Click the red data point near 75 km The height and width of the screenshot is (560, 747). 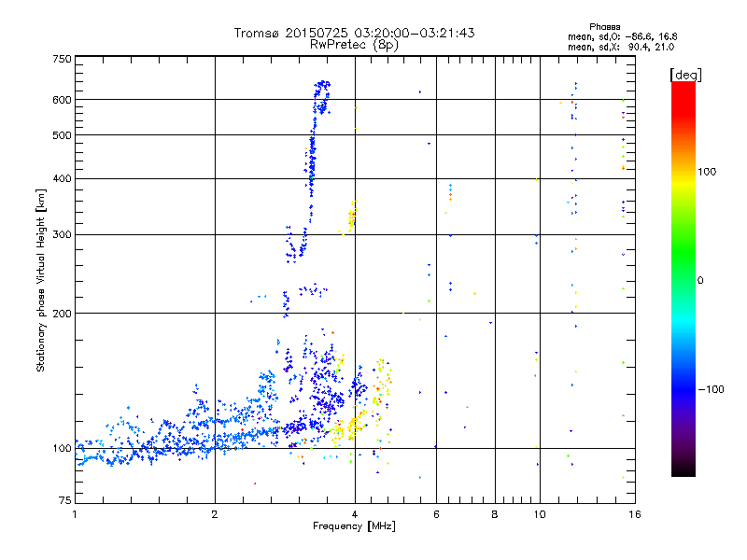tap(255, 483)
